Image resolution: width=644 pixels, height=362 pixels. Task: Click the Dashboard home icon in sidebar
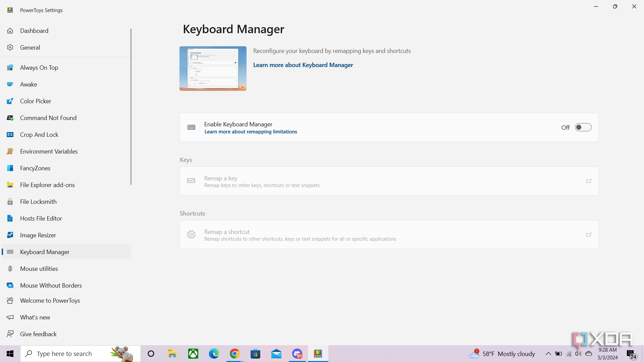(10, 31)
